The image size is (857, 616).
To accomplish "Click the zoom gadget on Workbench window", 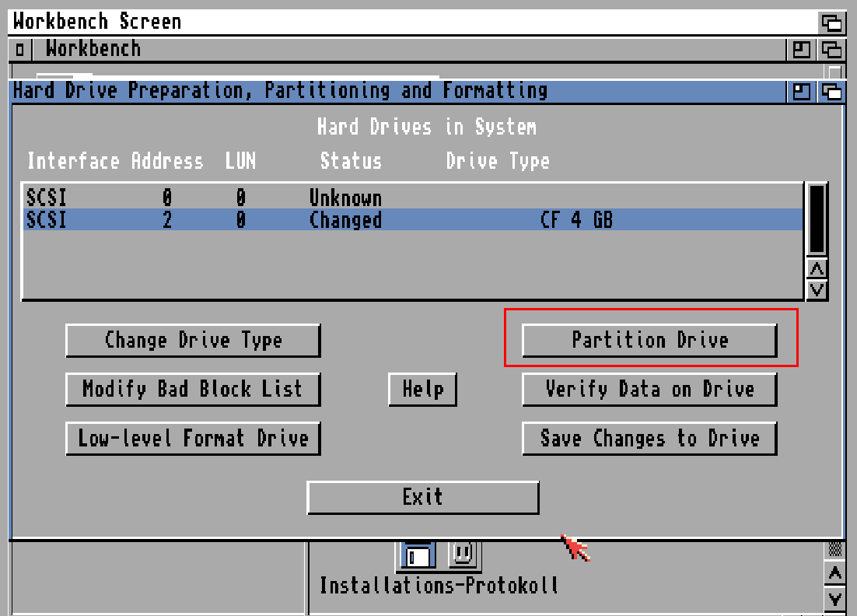I will [x=800, y=48].
